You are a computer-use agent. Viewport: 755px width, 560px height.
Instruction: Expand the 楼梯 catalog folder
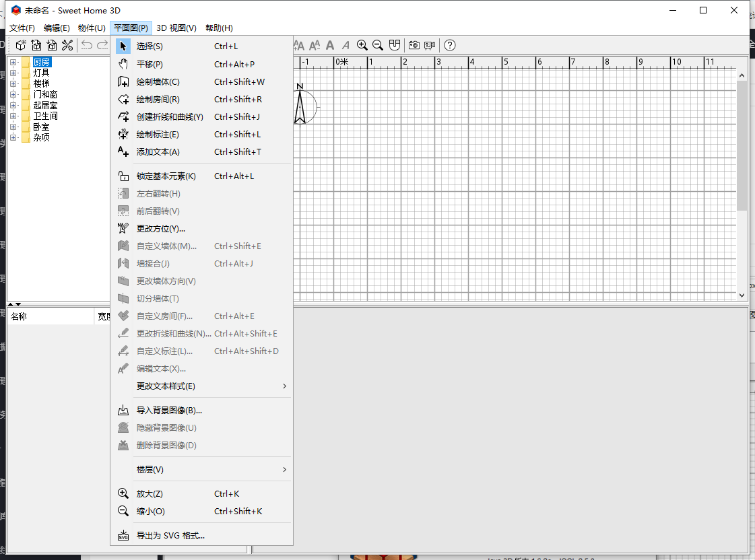[13, 83]
